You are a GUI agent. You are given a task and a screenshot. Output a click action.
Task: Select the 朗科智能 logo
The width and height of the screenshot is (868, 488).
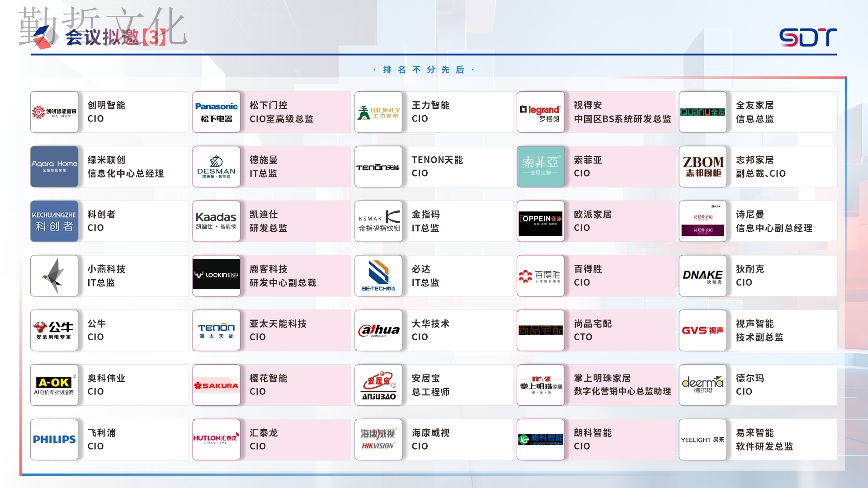click(x=541, y=440)
